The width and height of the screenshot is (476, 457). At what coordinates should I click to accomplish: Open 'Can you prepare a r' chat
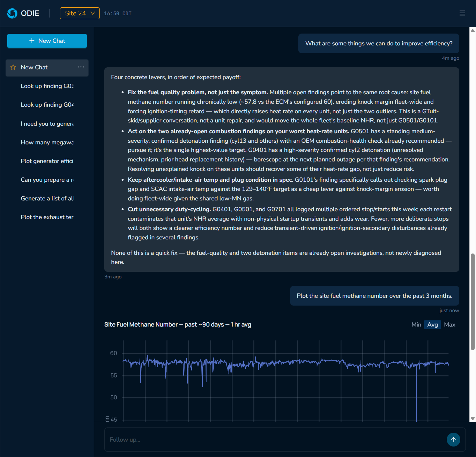[x=47, y=180]
